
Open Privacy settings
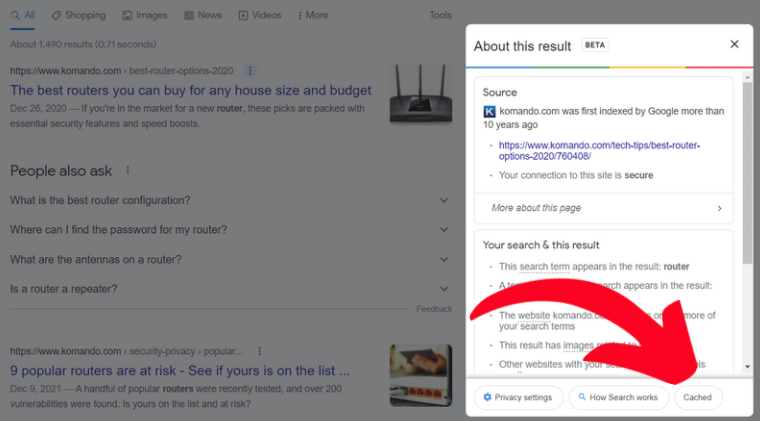point(518,397)
